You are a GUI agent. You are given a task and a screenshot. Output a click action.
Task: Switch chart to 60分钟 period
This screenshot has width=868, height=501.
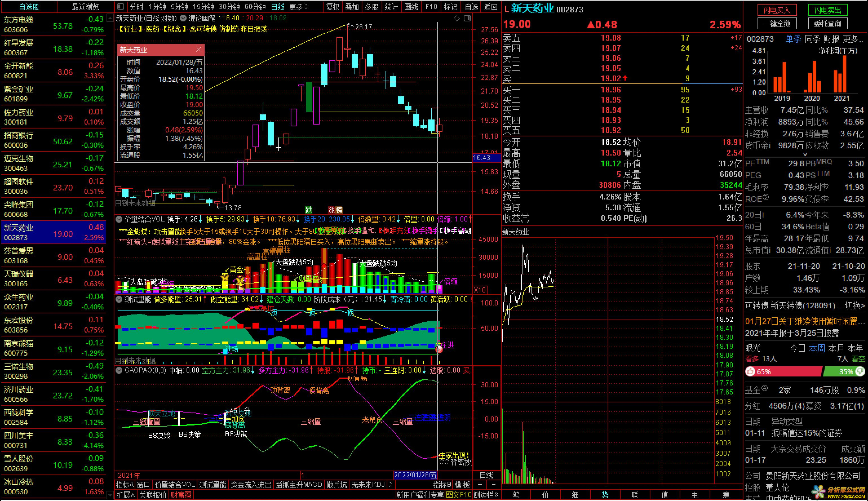point(255,7)
